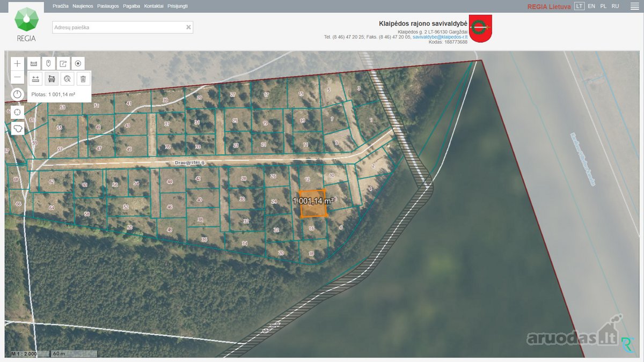
Task: Click the savivaldybe@klaipedos-r.lt email link
Action: coord(440,37)
